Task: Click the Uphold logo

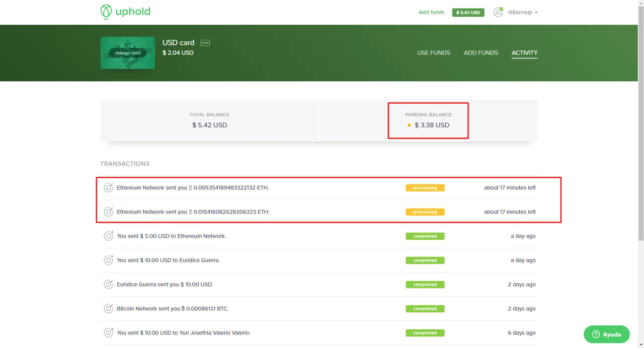Action: tap(125, 12)
